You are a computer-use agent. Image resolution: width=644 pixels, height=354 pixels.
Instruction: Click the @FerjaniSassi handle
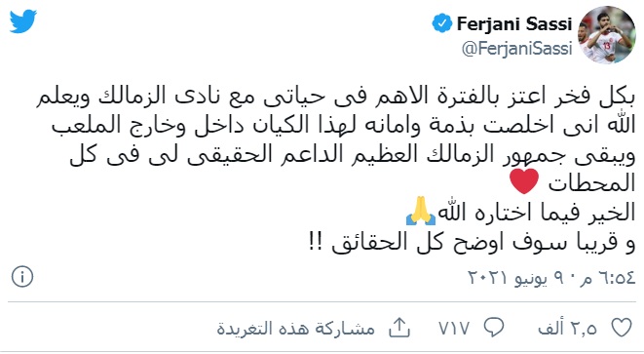pos(516,49)
